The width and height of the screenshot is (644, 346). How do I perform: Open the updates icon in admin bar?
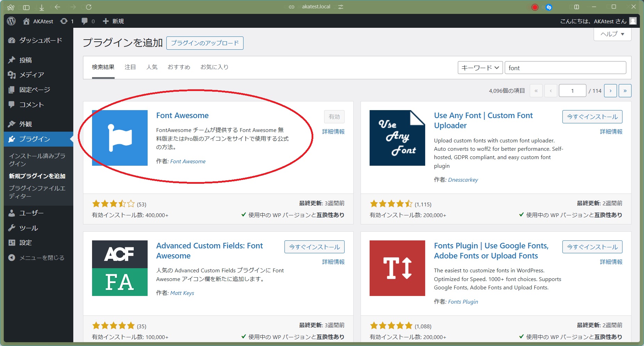[x=64, y=21]
